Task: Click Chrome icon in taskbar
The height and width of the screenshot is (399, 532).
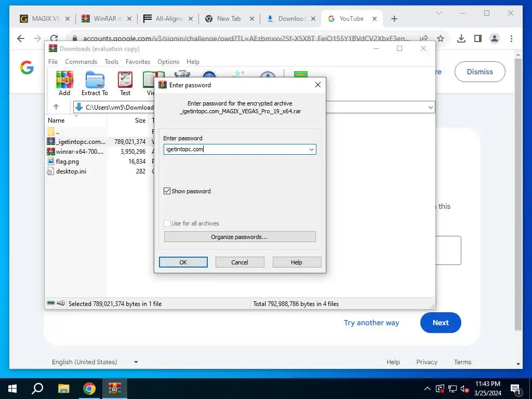Action: [x=89, y=389]
